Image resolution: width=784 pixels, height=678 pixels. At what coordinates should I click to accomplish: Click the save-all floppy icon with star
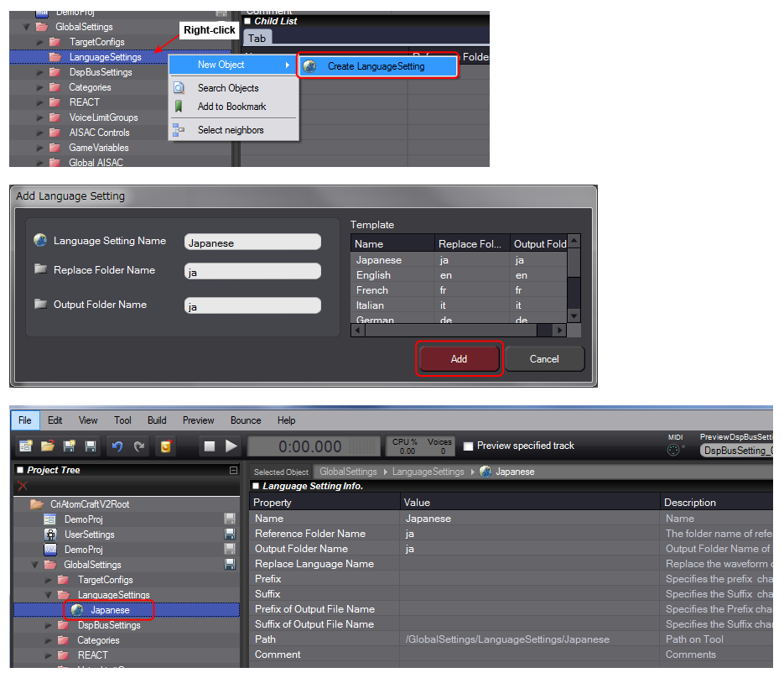pos(69,446)
